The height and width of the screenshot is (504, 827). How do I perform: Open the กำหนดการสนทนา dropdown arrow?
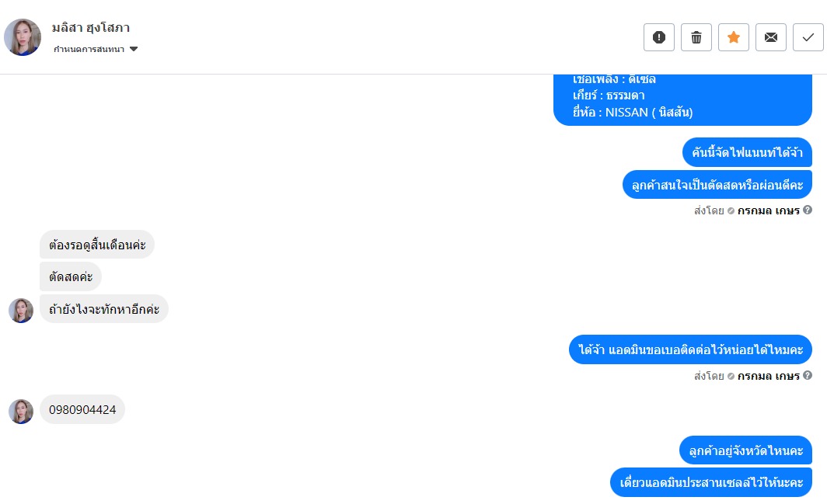[134, 49]
